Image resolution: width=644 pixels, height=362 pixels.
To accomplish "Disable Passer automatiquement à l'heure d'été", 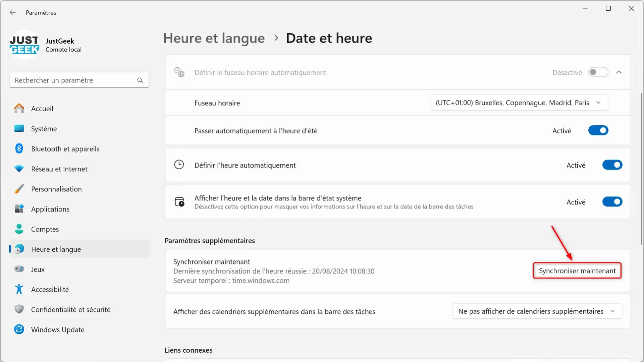I will click(x=598, y=130).
